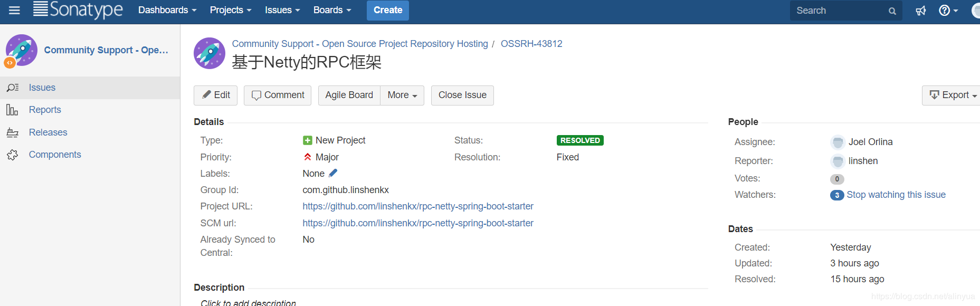Viewport: 980px width, 306px height.
Task: Open the SCM url github link
Action: pyautogui.click(x=418, y=223)
